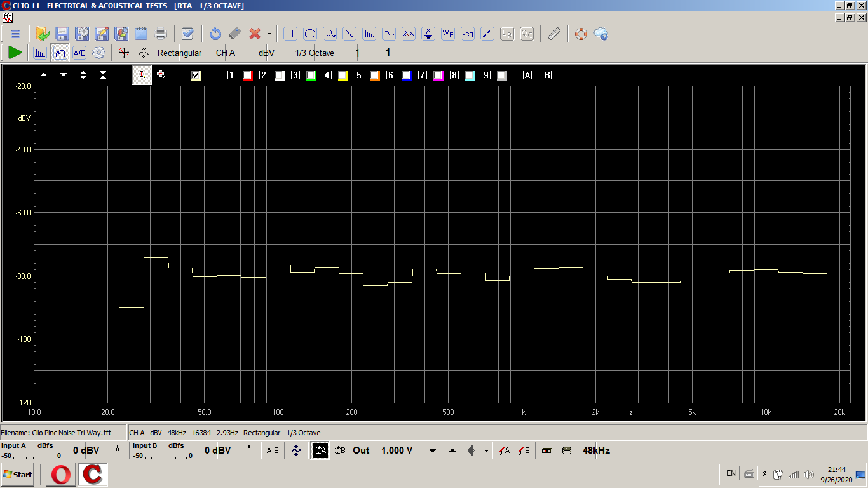This screenshot has height=488, width=868.
Task: Open help with lifebuoy icon
Action: click(581, 34)
